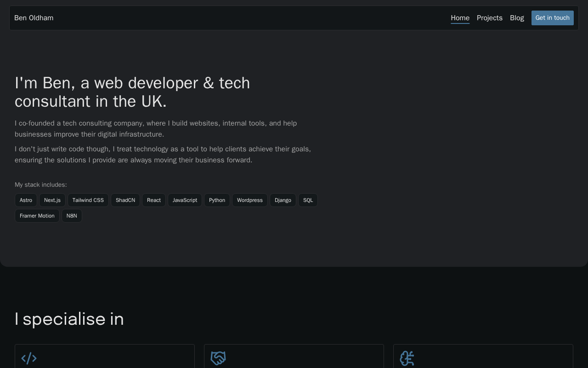Viewport: 588px width, 368px height.
Task: Click the SQL badge
Action: 308,200
